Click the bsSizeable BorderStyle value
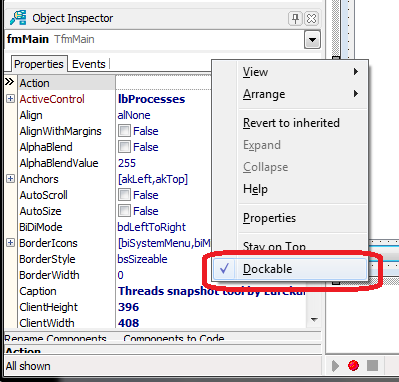Screen dimensions: 399x382 [x=143, y=259]
